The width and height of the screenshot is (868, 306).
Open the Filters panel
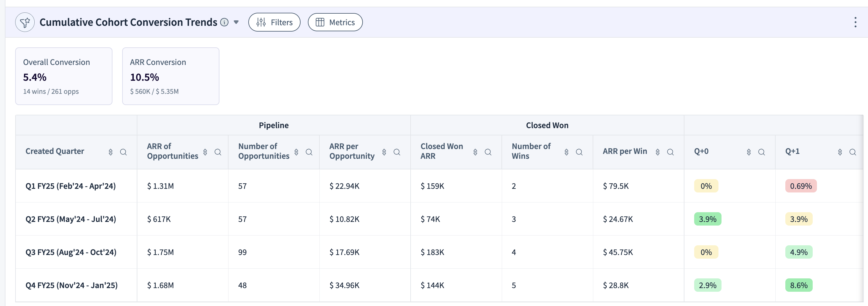(x=274, y=22)
